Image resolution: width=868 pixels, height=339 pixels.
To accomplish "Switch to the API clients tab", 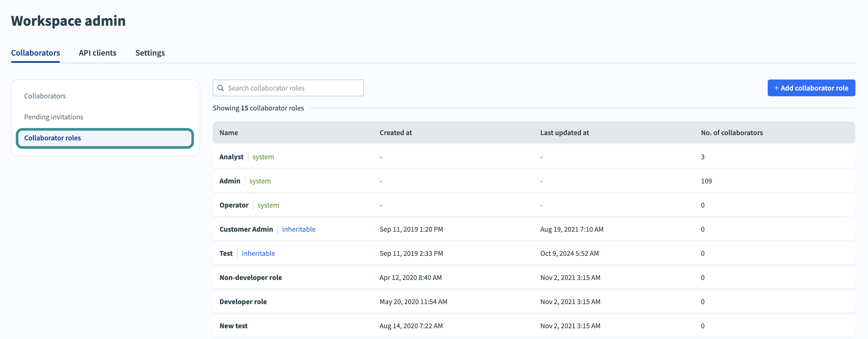I will coord(97,53).
